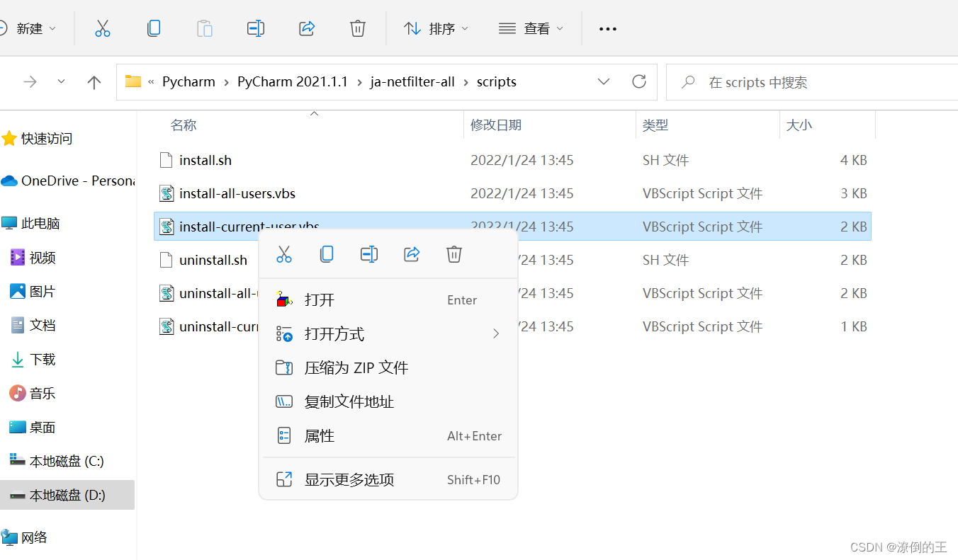
Task: Open the 排序 sort dropdown
Action: [x=435, y=28]
